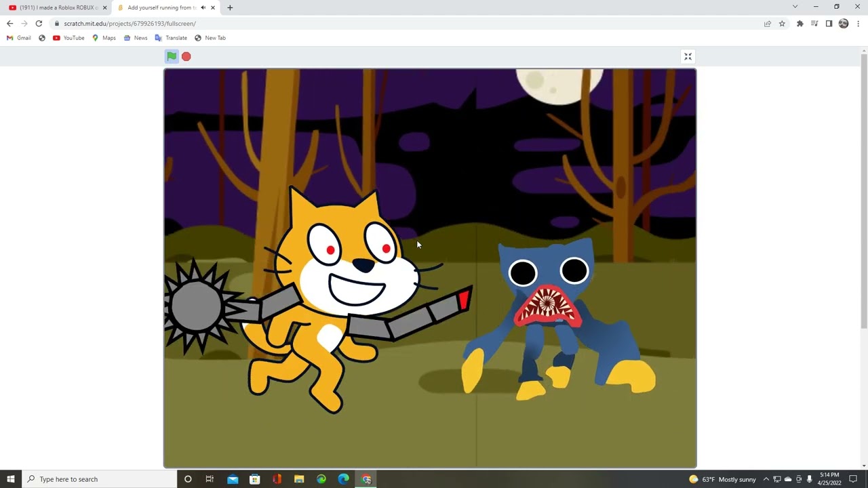
Task: Open the YouTube bookmark
Action: coord(68,38)
